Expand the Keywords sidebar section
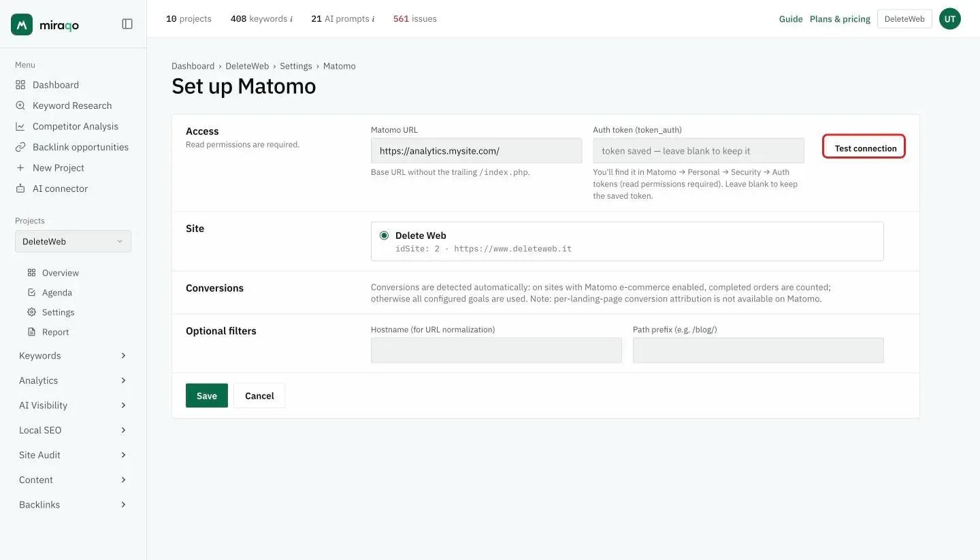The height and width of the screenshot is (560, 980). tap(73, 356)
